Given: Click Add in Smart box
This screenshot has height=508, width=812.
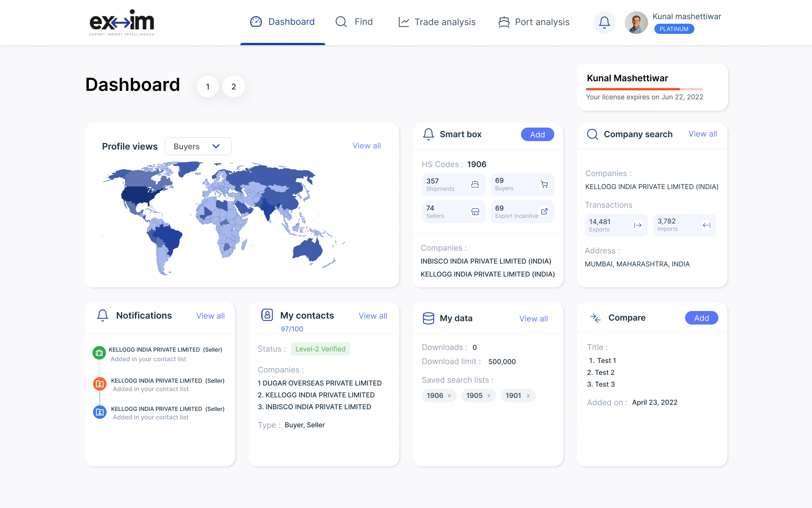Looking at the screenshot, I should click(x=537, y=134).
